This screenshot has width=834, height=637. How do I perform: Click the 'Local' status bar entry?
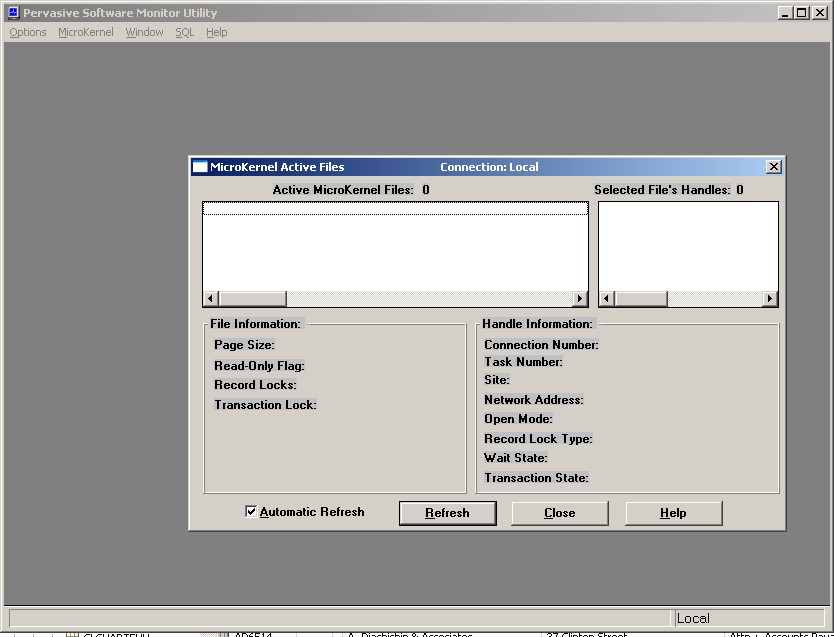[748, 618]
